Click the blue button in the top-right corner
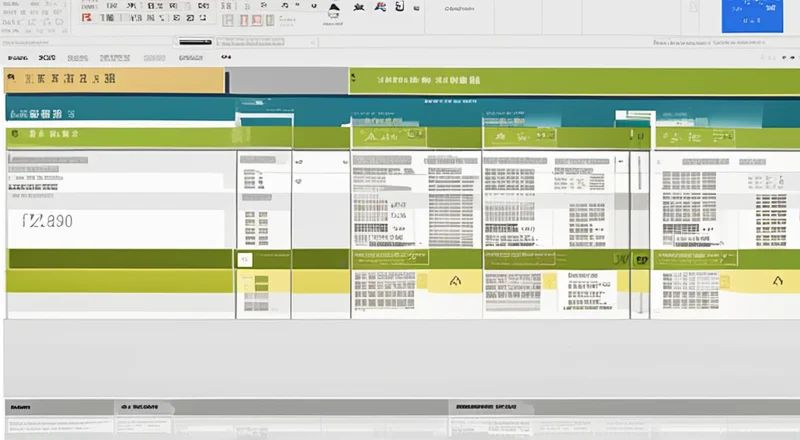Viewport: 800px width, 440px height. tap(751, 17)
